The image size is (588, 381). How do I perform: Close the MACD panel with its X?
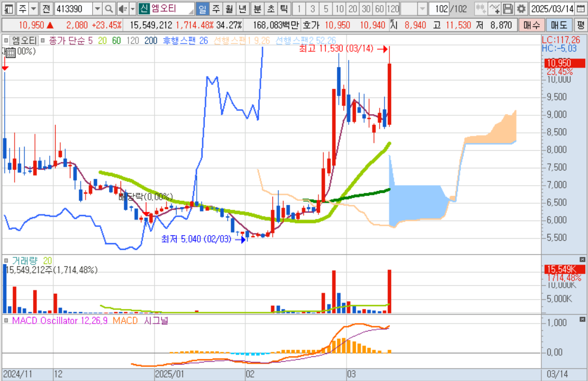(582, 320)
